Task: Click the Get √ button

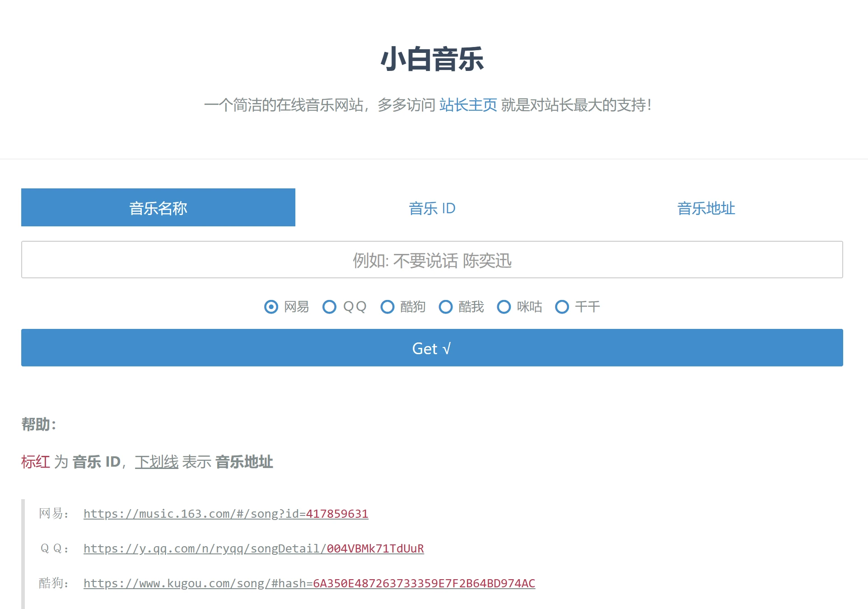Action: 432,347
